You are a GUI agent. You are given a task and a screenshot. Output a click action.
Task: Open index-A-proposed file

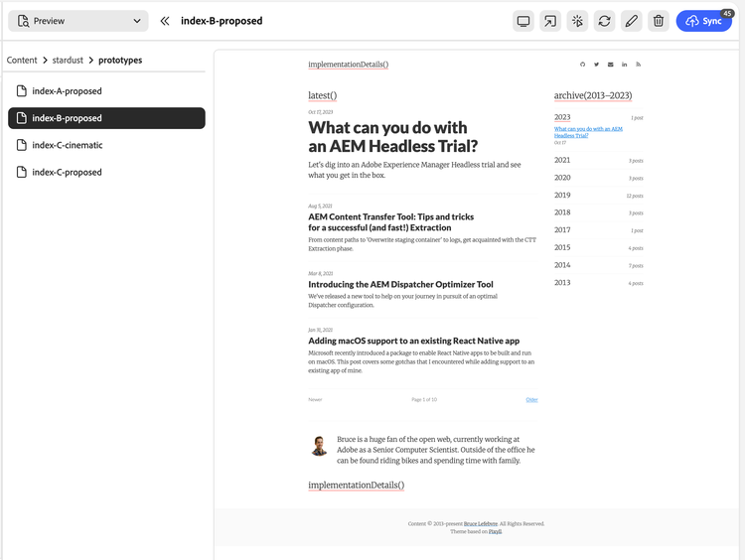point(106,90)
